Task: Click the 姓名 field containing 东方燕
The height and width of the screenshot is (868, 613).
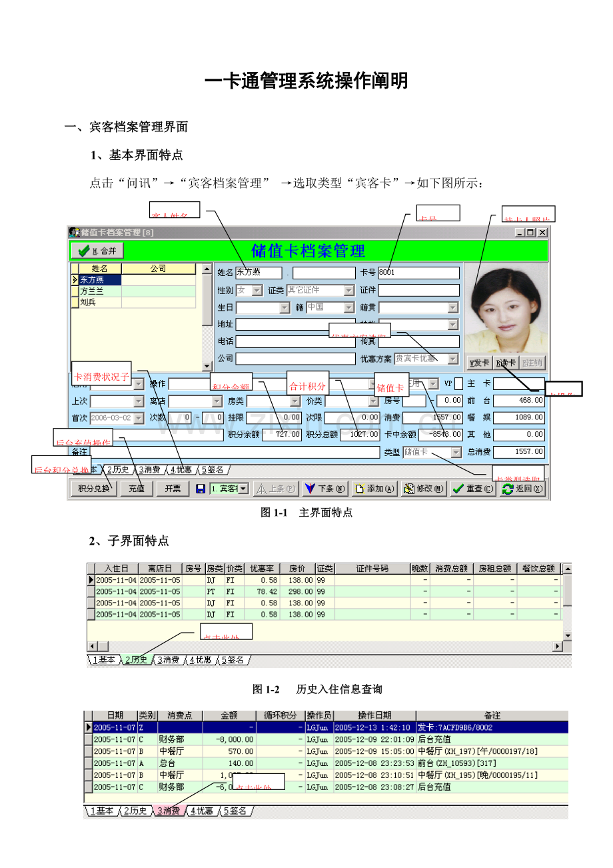Action: (x=259, y=273)
